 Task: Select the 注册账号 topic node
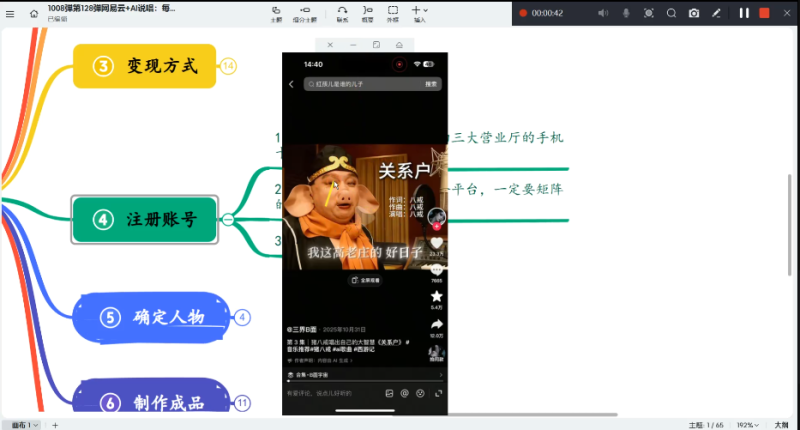[144, 219]
